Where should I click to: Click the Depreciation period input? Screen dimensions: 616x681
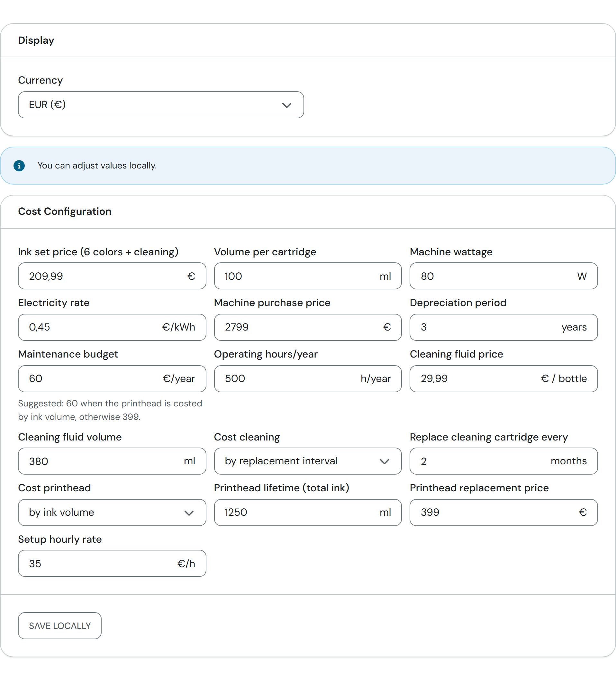(x=503, y=327)
